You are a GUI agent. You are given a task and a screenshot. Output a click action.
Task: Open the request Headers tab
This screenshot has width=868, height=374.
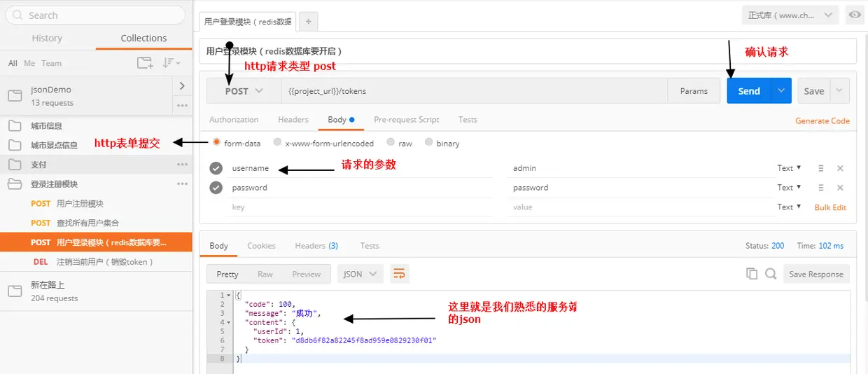click(x=293, y=120)
